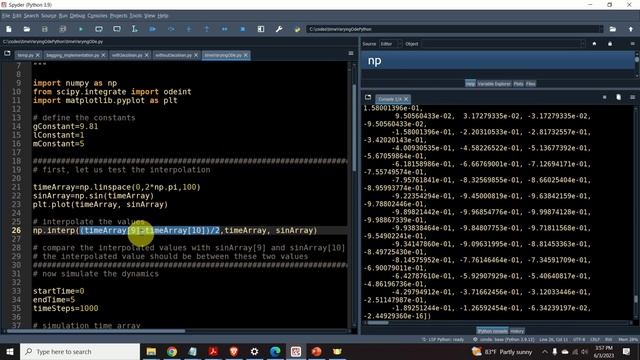640x360 pixels.
Task: Stop debugging with the square icon
Action: (x=242, y=29)
